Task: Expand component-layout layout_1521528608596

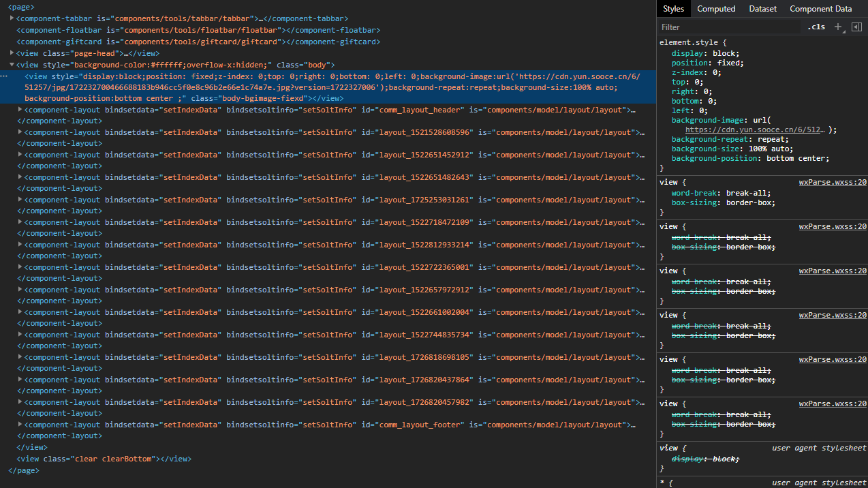Action: (20, 132)
